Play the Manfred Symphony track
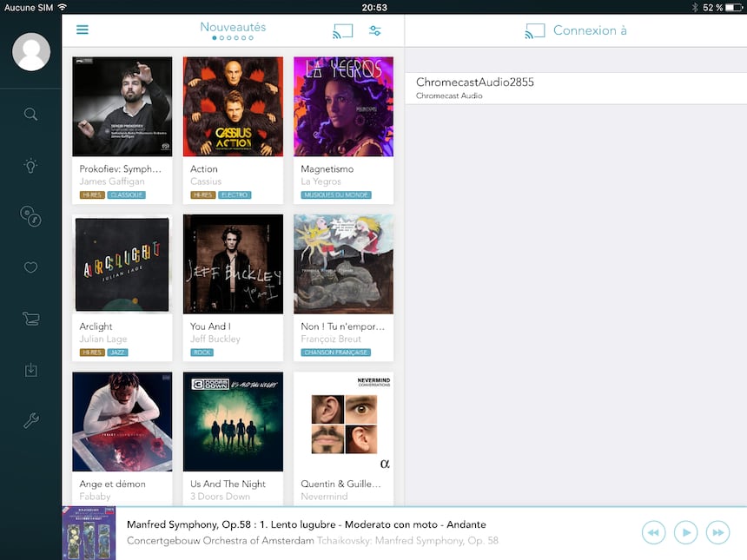Viewport: 747px width, 560px height. (x=686, y=532)
